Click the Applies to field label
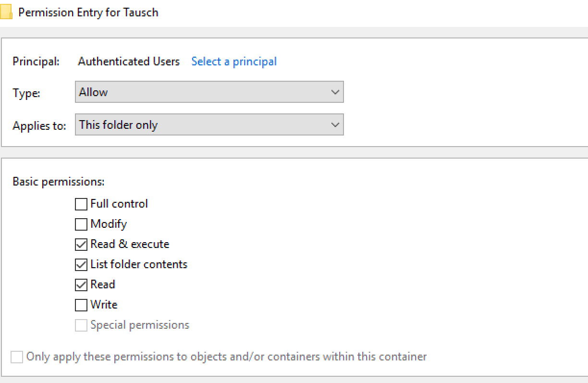This screenshot has height=383, width=588. (x=39, y=126)
